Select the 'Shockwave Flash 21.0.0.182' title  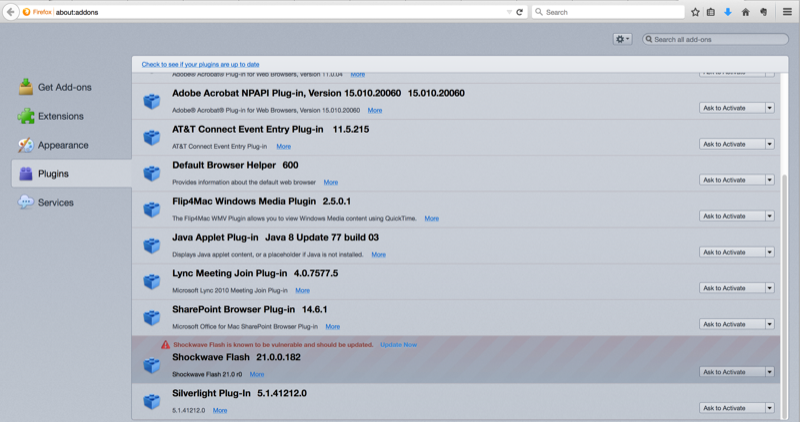point(236,357)
